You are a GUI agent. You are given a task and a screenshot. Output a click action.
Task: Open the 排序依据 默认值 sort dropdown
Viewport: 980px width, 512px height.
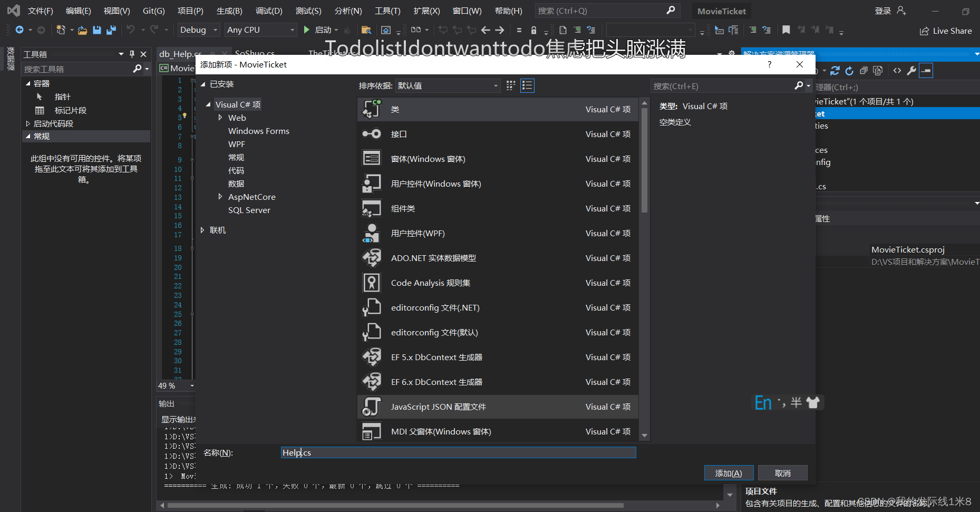[448, 85]
